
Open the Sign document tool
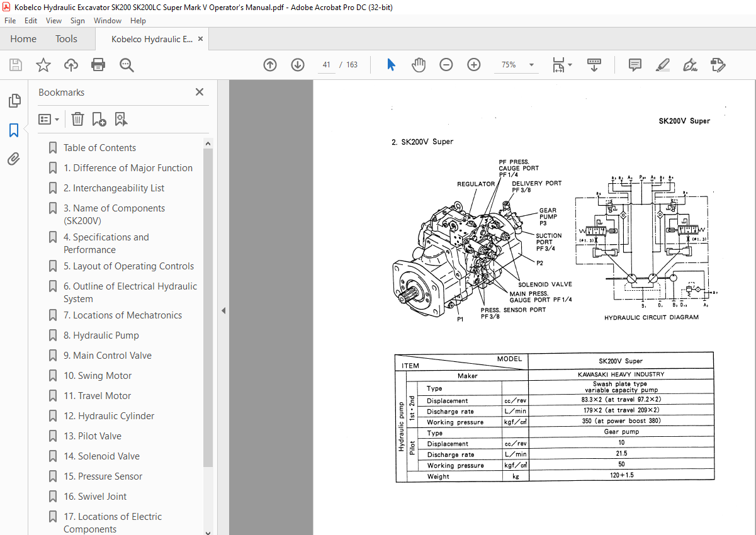click(x=690, y=65)
